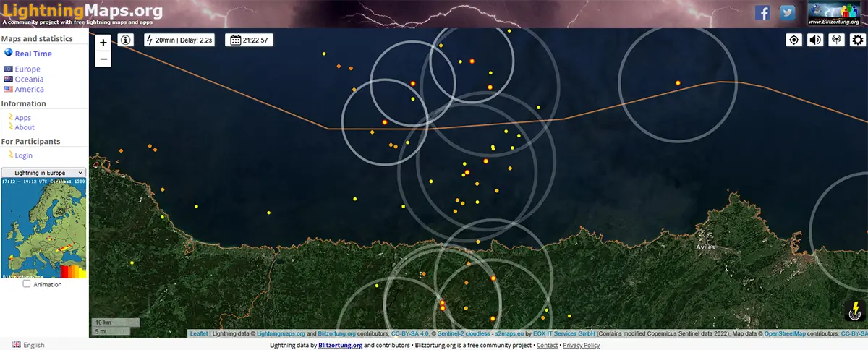This screenshot has width=868, height=350.
Task: Open strike rate and delay statistics
Action: coord(180,40)
